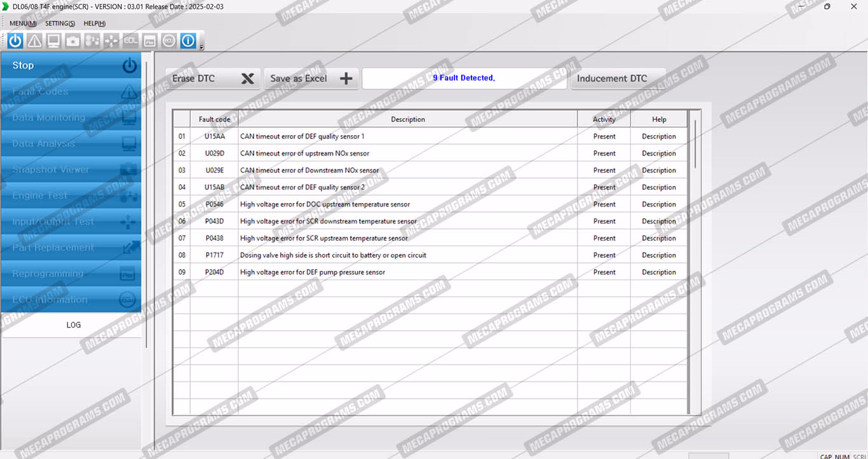Open the LOG panel in sidebar
The image size is (868, 459).
pos(73,325)
